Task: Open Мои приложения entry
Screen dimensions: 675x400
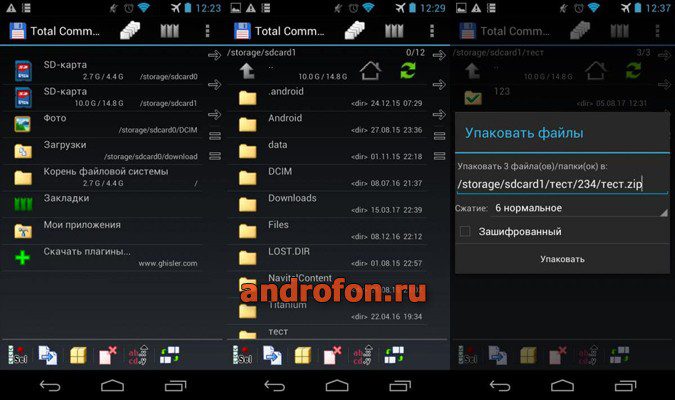Action: (x=103, y=231)
